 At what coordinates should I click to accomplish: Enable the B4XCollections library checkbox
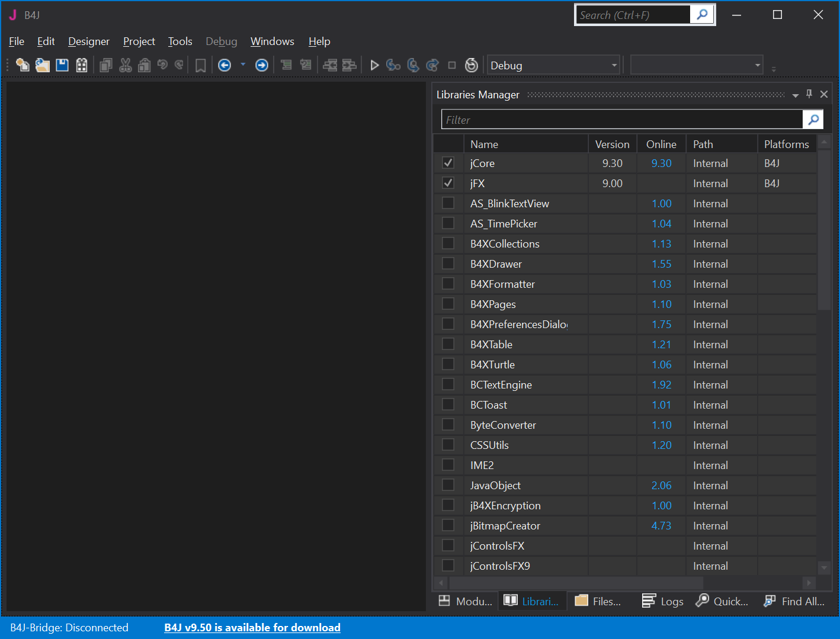(448, 243)
